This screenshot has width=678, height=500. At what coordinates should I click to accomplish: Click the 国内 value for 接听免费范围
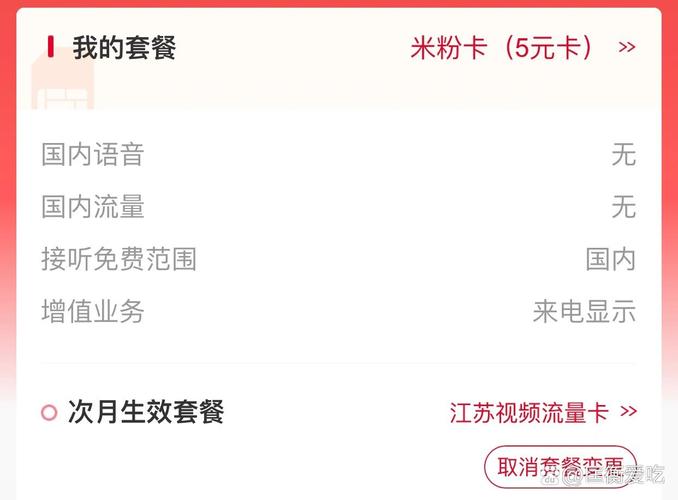click(x=610, y=259)
